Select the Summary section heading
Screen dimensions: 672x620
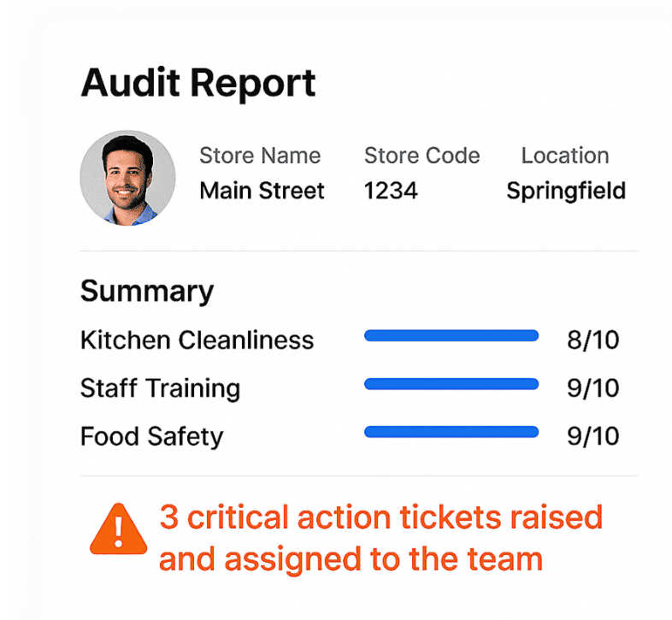(x=147, y=292)
